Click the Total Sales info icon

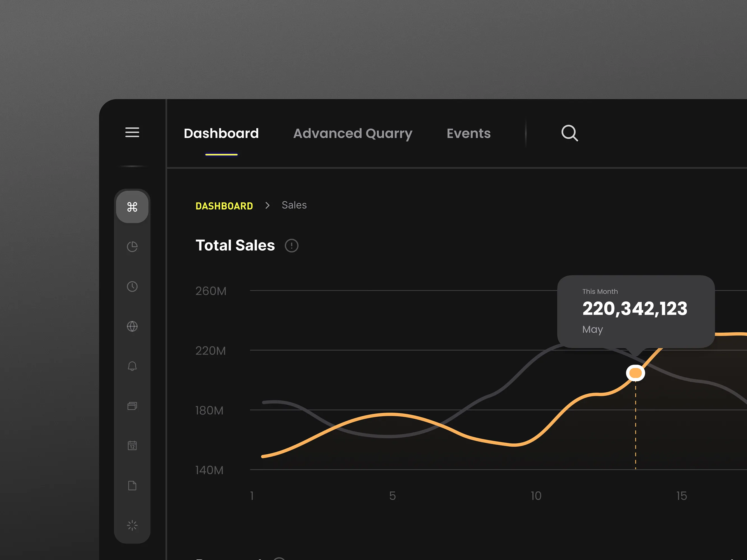291,245
